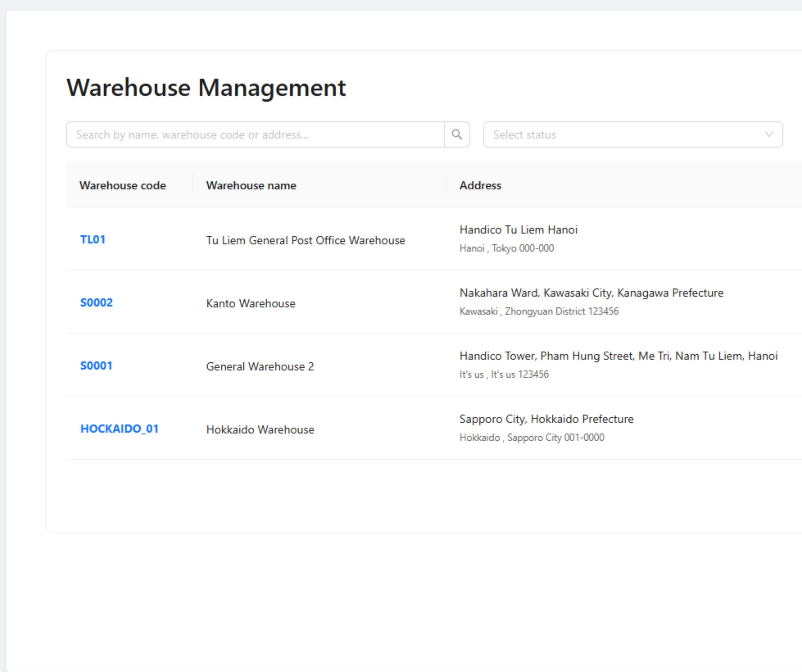The width and height of the screenshot is (802, 672).
Task: Click address Handico Tower, Pham Hung Street
Action: coord(618,356)
